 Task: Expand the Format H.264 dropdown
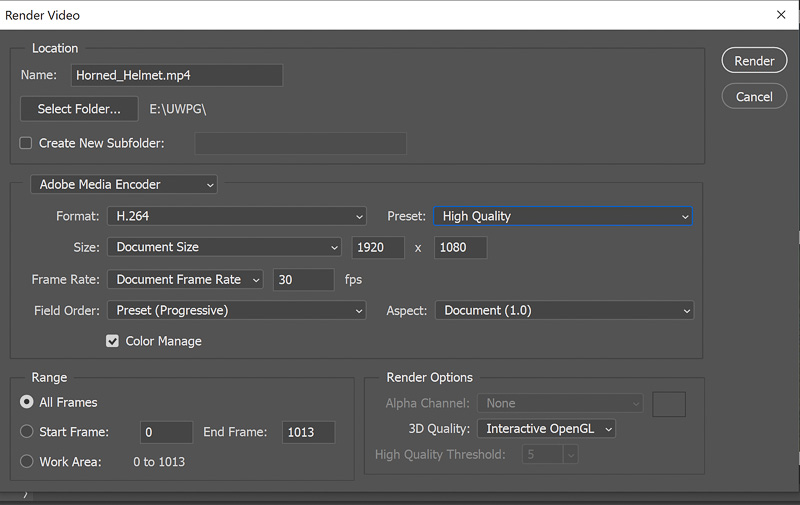point(237,216)
